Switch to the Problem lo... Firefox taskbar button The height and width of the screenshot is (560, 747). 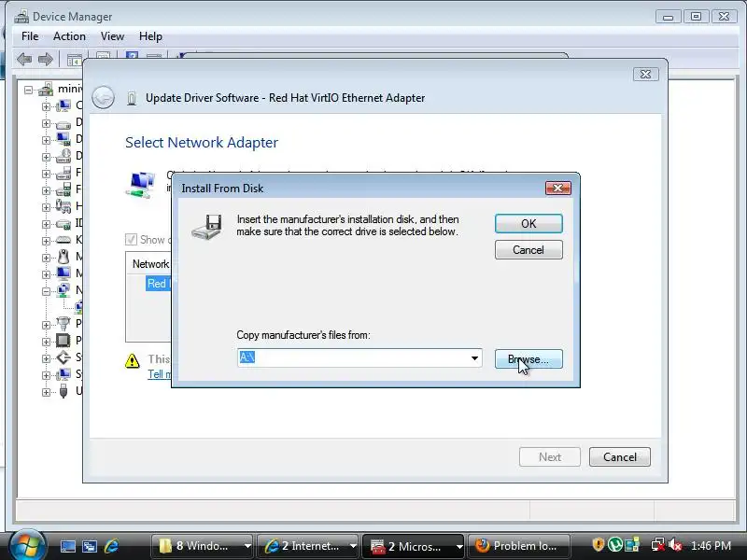(x=518, y=546)
